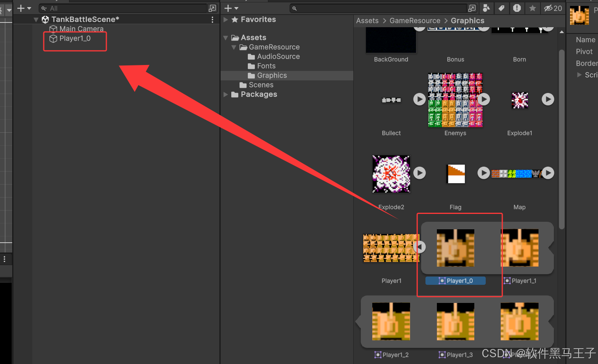
Task: Open the Hierarchy search window icon
Action: click(x=212, y=8)
